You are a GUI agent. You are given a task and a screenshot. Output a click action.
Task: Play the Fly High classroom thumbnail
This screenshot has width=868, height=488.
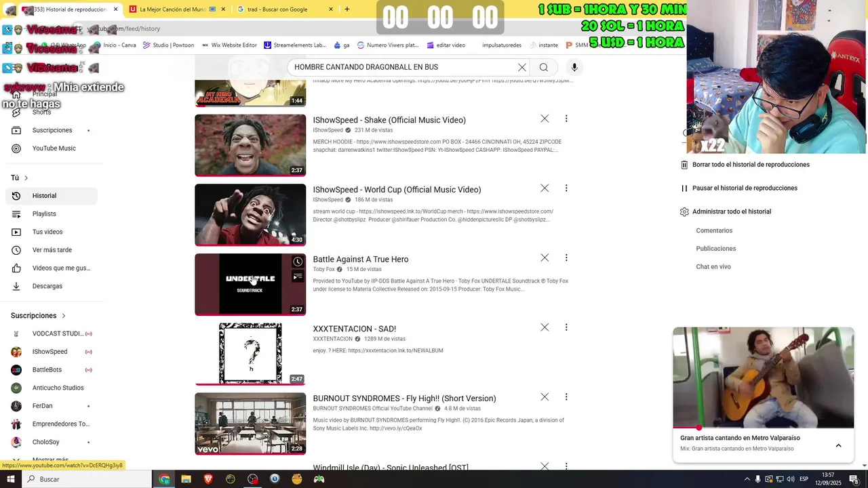coord(250,424)
